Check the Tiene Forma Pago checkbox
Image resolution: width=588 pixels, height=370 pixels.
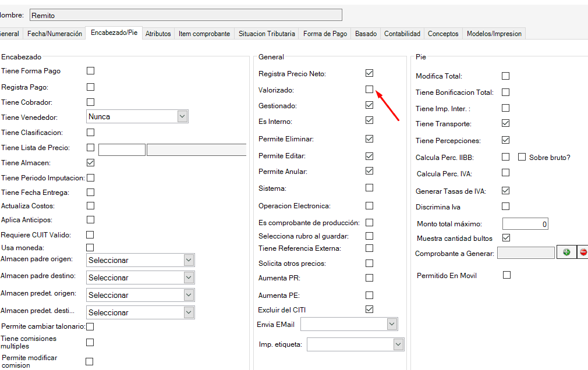click(x=90, y=70)
